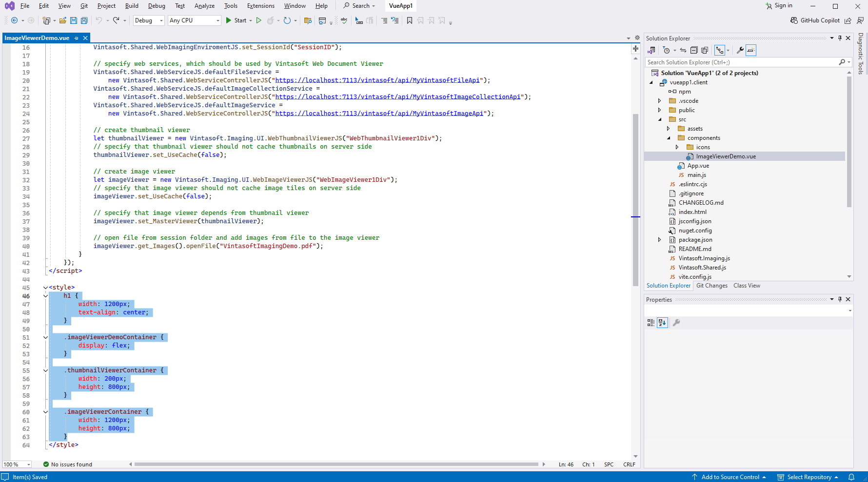Click the Open File folder icon

63,20
